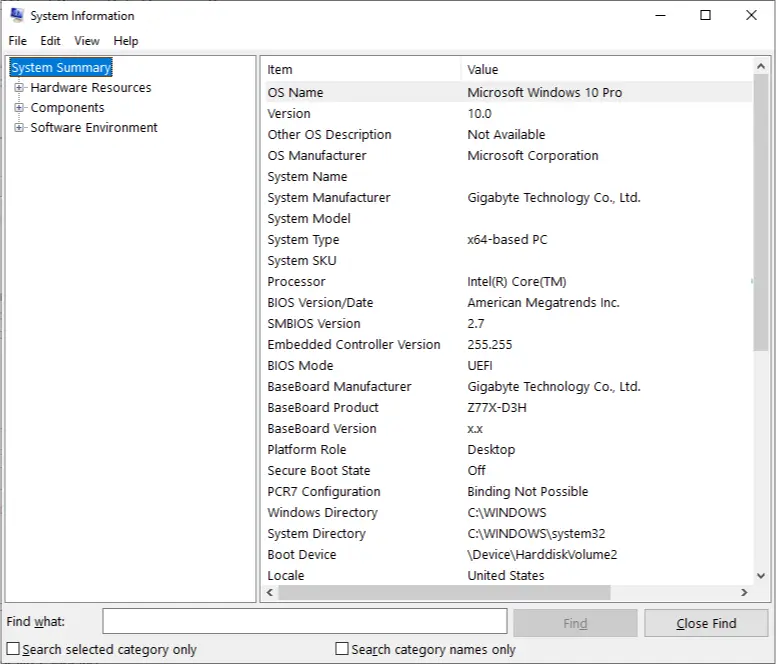Image resolution: width=776 pixels, height=664 pixels.
Task: Select the Other OS Description row
Action: point(507,135)
